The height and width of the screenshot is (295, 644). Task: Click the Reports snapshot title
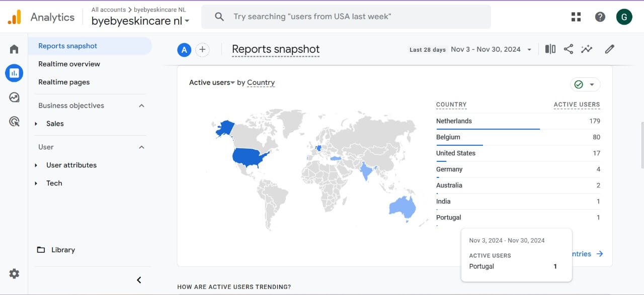276,49
